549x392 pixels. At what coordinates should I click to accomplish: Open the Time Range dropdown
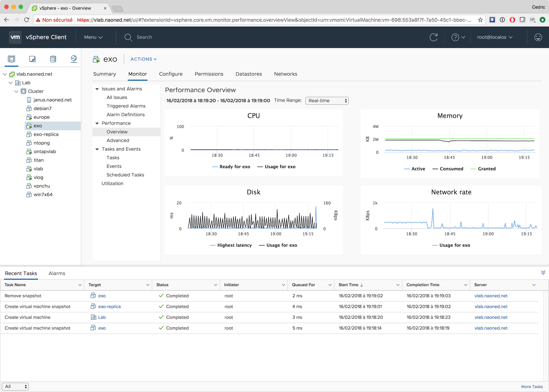327,100
